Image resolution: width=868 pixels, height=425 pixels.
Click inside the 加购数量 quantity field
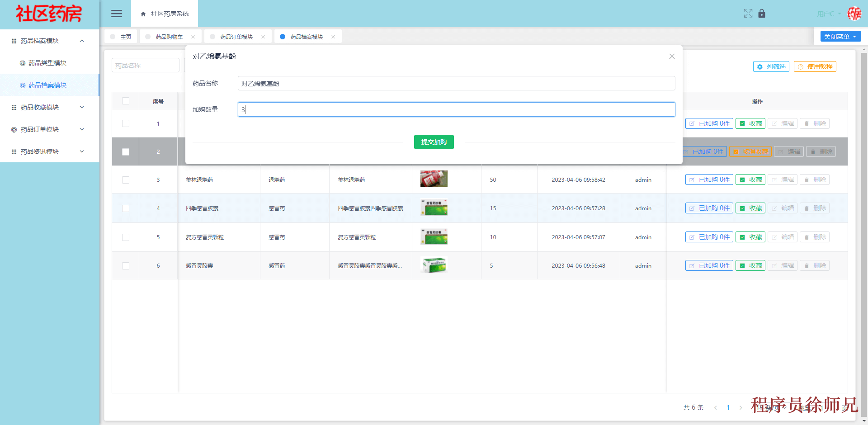[x=456, y=109]
